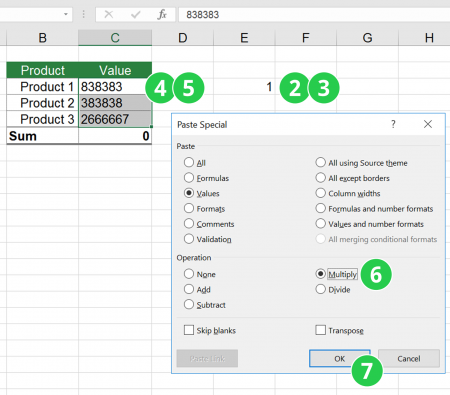
Task: Select the Formulas paste radio button
Action: point(189,178)
